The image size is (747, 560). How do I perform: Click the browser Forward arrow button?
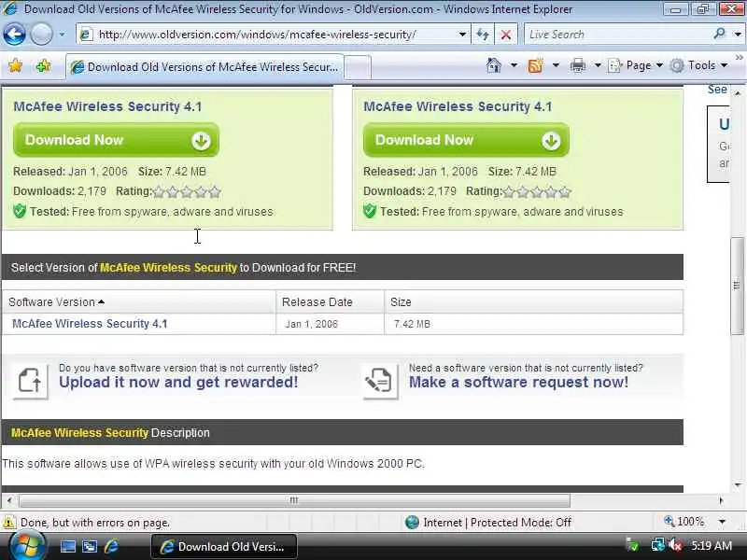(x=41, y=35)
